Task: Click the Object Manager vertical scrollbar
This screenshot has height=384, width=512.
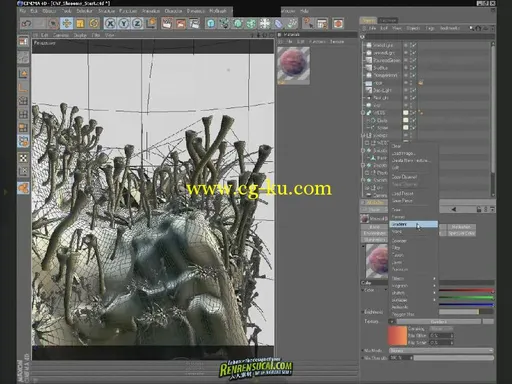Action: pyautogui.click(x=493, y=120)
